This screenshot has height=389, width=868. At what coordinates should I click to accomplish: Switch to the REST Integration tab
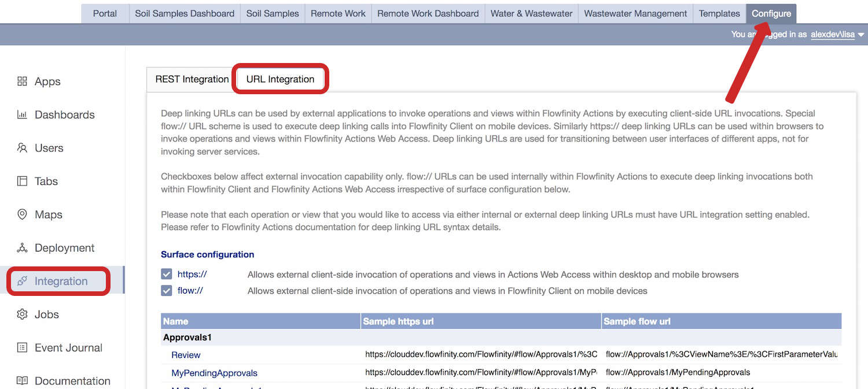click(x=192, y=79)
